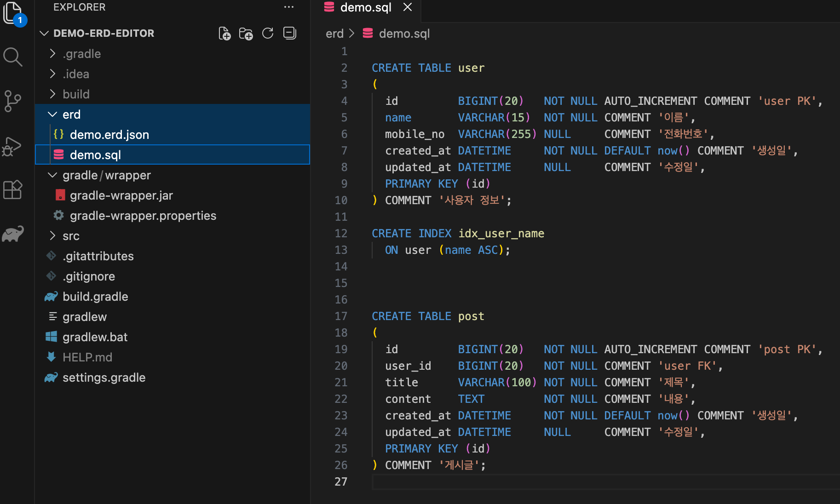Image resolution: width=840 pixels, height=504 pixels.
Task: Expand the src folder
Action: (x=71, y=236)
